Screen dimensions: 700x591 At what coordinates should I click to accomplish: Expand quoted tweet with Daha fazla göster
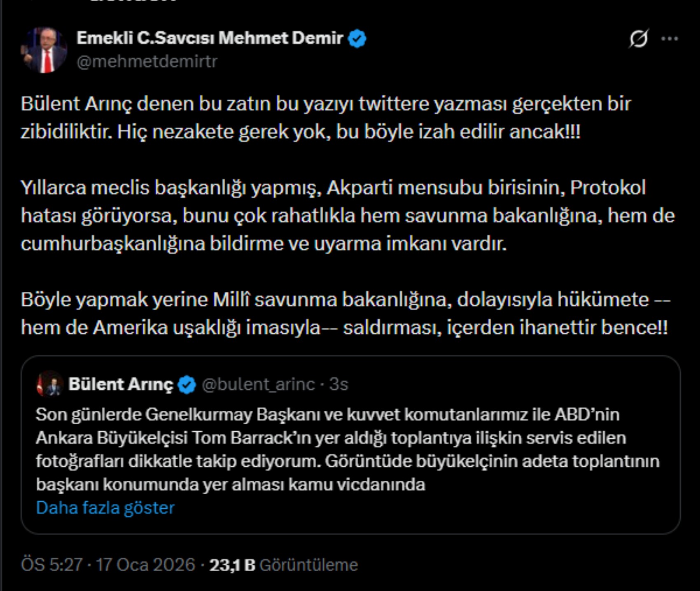point(105,508)
